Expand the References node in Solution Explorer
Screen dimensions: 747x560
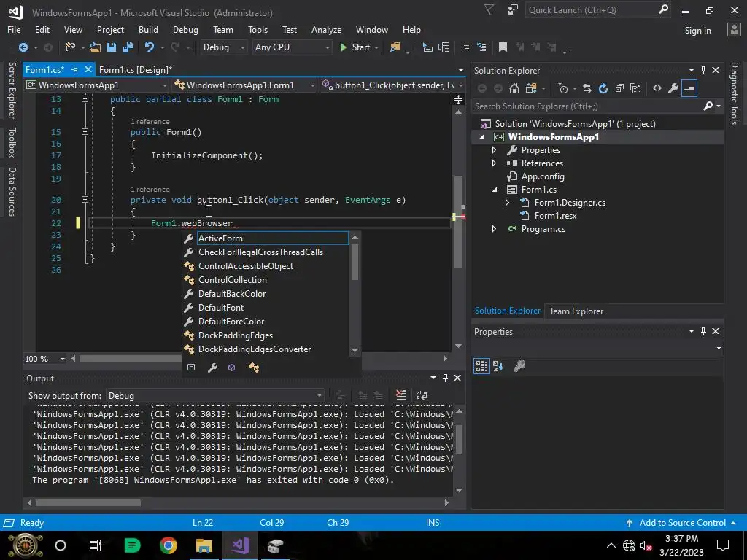[494, 163]
